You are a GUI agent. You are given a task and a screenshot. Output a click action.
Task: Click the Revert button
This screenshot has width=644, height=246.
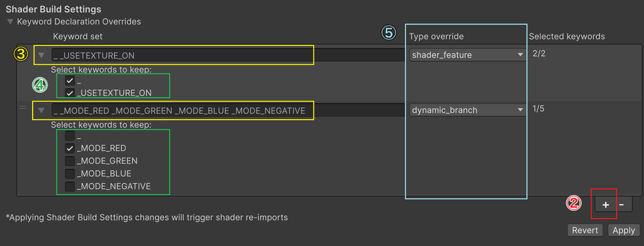click(x=585, y=230)
